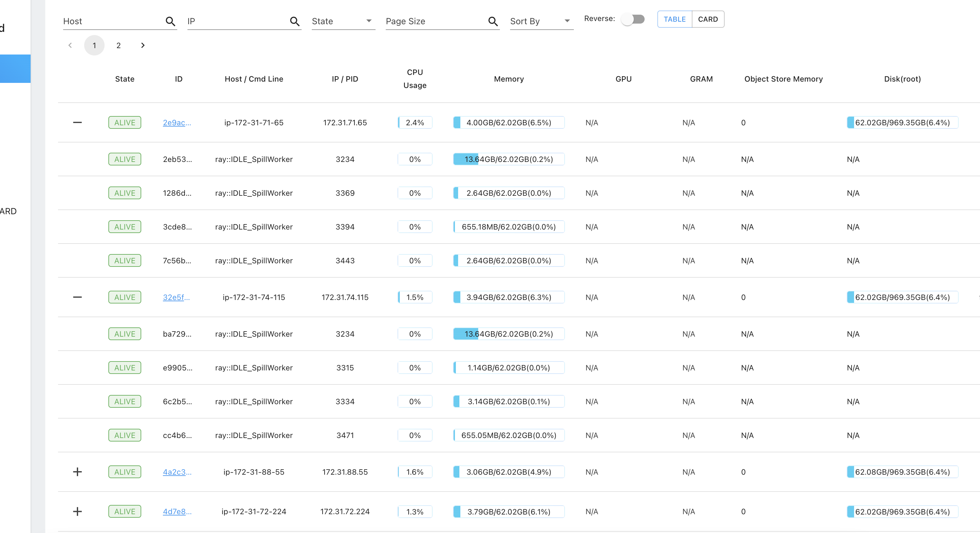Switch to the CARD view

pyautogui.click(x=708, y=19)
